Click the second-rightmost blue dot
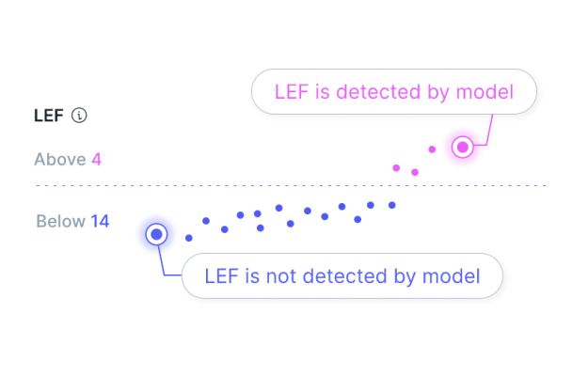588x376 pixels. (x=371, y=204)
